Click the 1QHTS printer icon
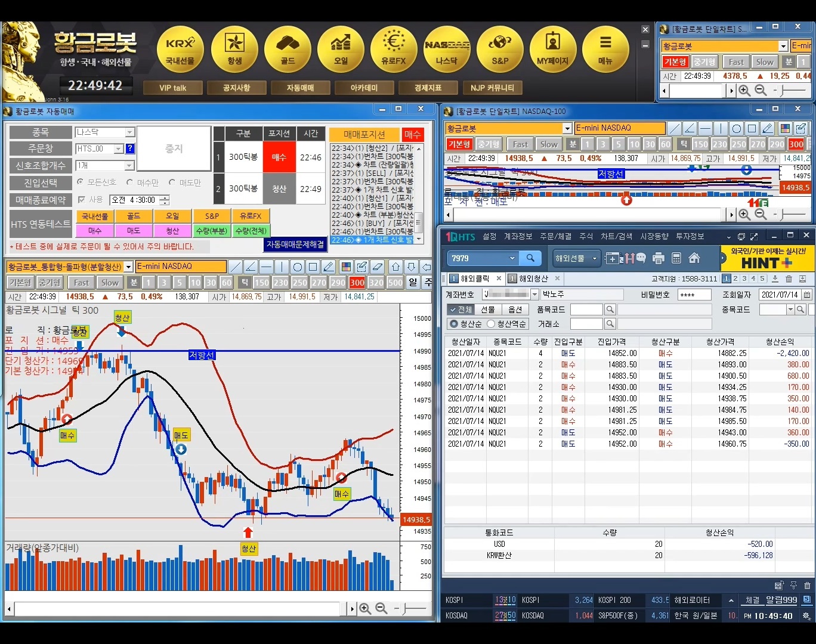Screen dimensions: 816x644 [x=659, y=258]
